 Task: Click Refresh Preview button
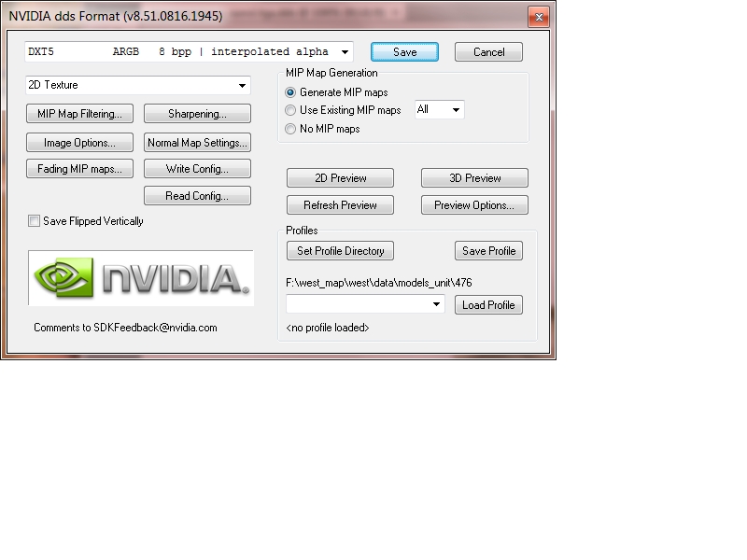(x=340, y=205)
